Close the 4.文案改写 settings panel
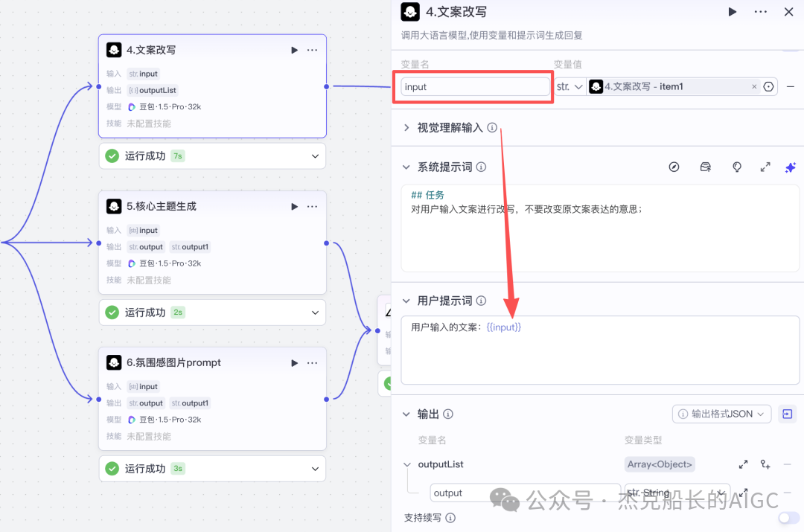This screenshot has width=804, height=532. [788, 12]
